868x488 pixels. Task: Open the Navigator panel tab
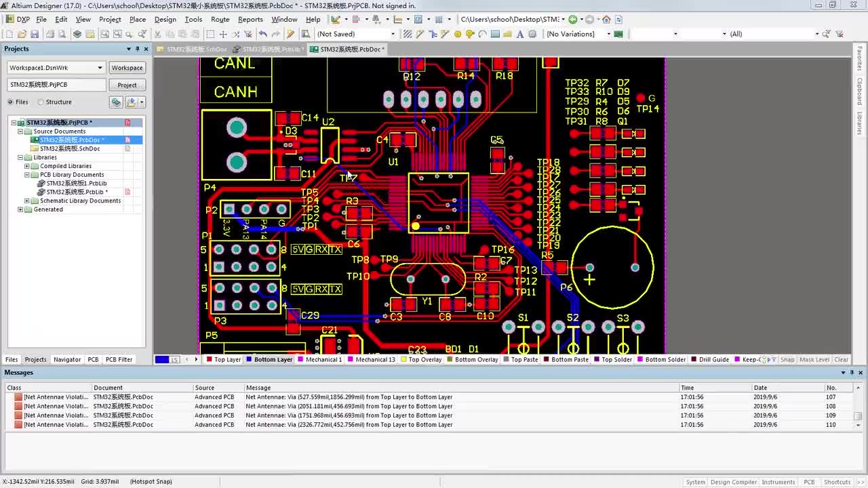point(67,360)
